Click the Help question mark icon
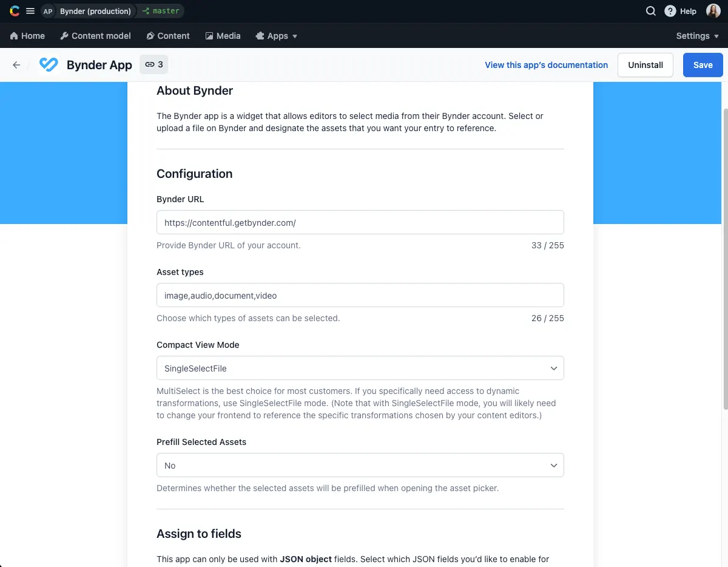Screen dimensions: 728x567 click(670, 11)
